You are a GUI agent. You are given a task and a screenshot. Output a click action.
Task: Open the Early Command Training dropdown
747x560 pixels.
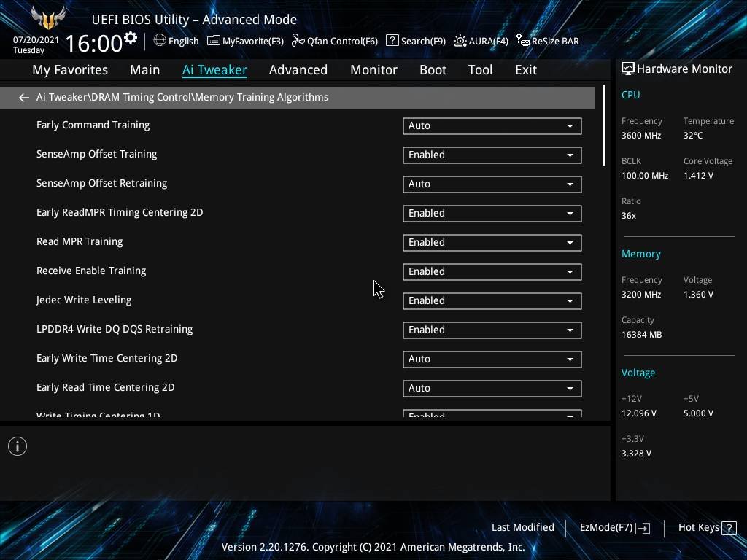click(x=492, y=125)
